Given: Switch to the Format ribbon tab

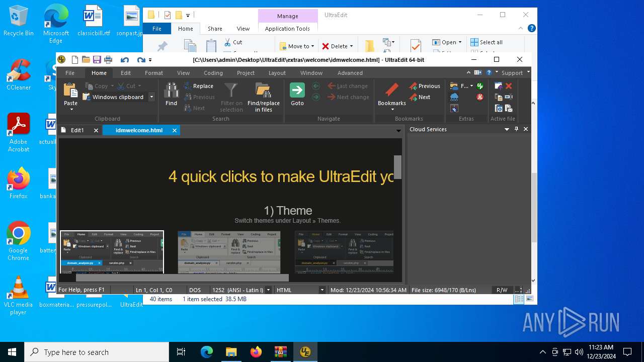Looking at the screenshot, I should (153, 73).
